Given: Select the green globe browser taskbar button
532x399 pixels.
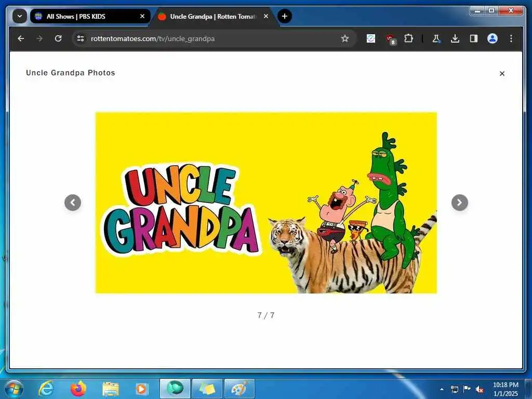Looking at the screenshot, I should (175, 389).
